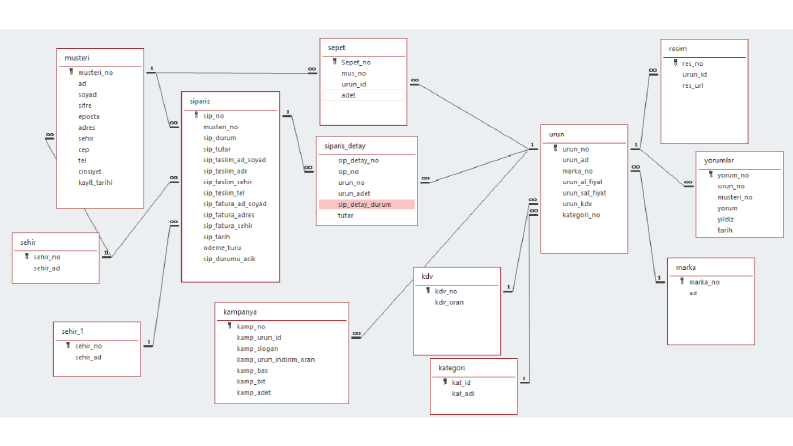Select the yorumlar table header
The image size is (793, 446).
tap(719, 160)
